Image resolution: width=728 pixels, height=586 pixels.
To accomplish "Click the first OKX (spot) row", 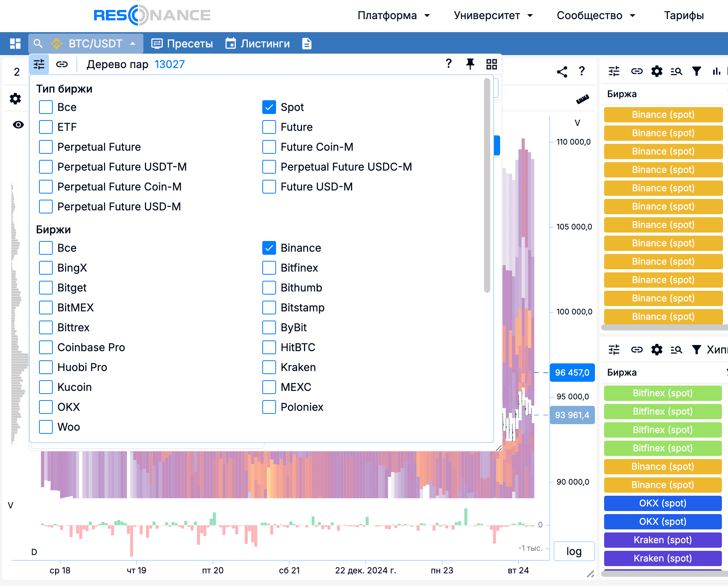I will 663,503.
